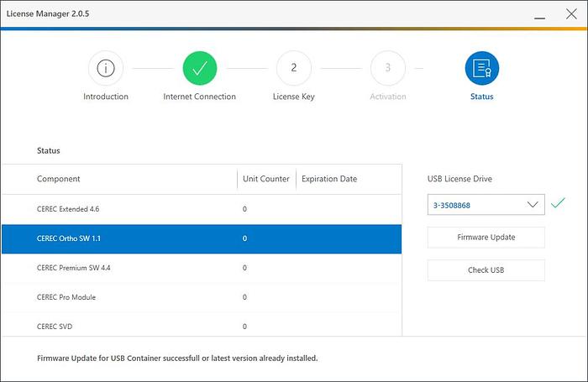Click the Unit Counter column header
The width and height of the screenshot is (588, 382).
coord(266,179)
